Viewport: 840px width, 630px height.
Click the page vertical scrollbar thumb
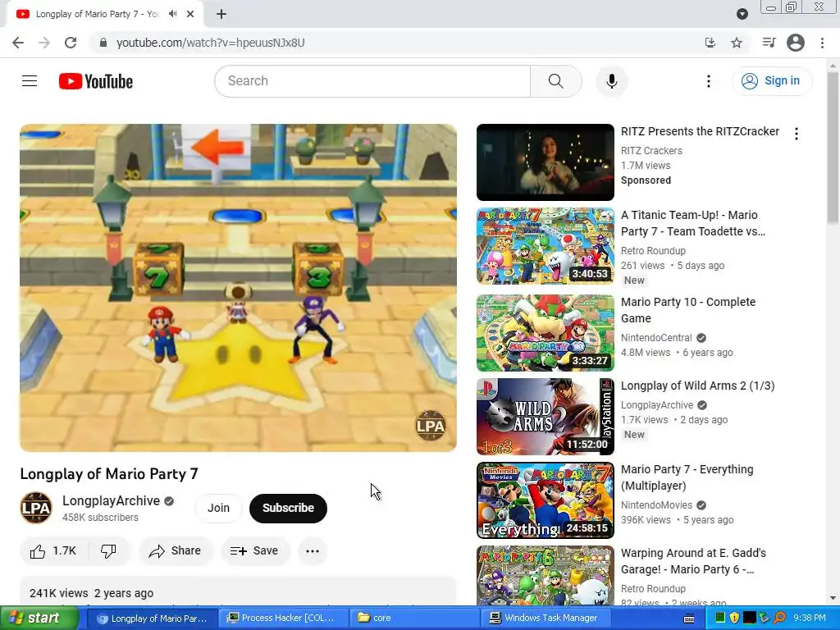833,148
